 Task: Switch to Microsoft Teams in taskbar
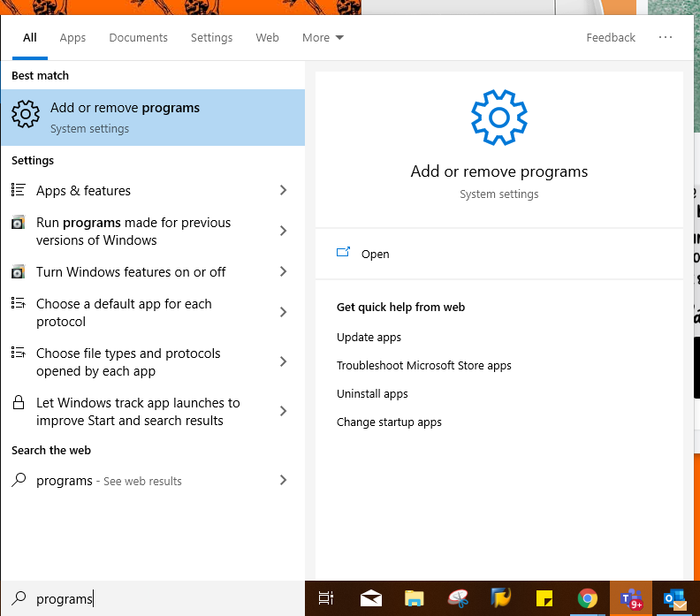pyautogui.click(x=631, y=598)
